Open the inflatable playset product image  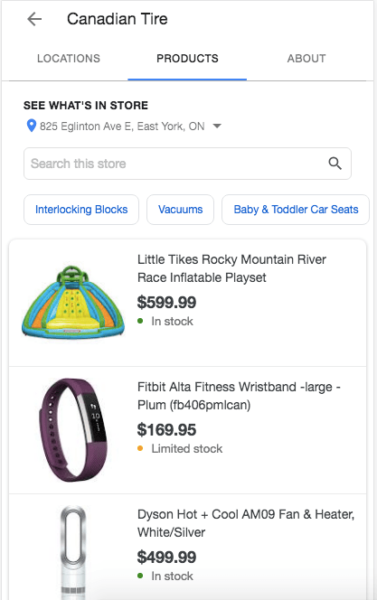(73, 302)
